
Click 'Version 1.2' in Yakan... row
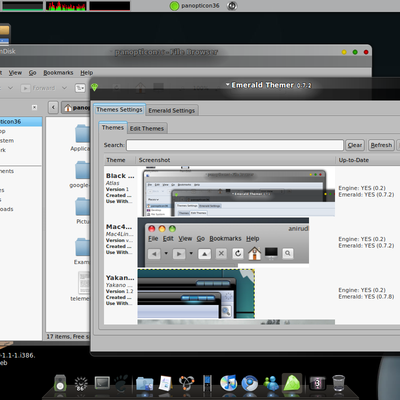coord(119,291)
